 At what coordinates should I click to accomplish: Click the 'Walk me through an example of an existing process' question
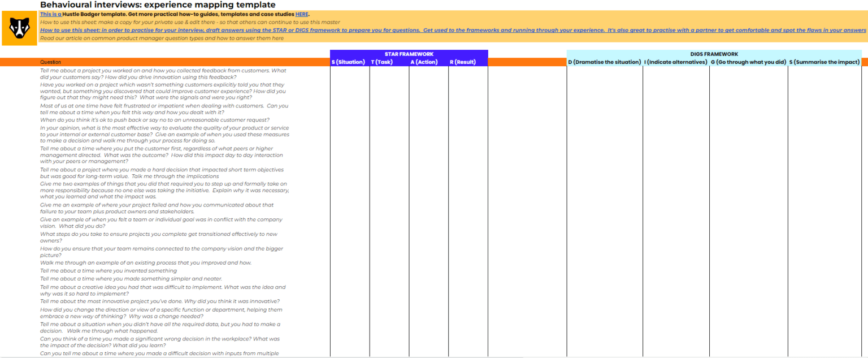coord(146,263)
